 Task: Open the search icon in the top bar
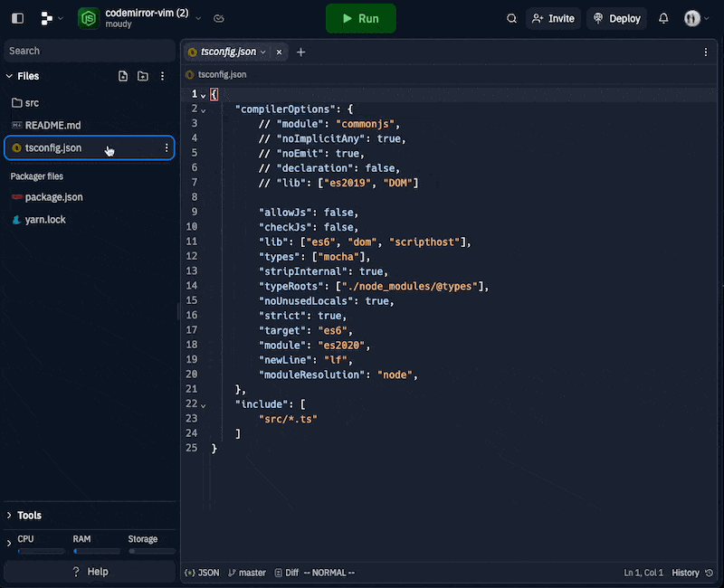[x=511, y=18]
